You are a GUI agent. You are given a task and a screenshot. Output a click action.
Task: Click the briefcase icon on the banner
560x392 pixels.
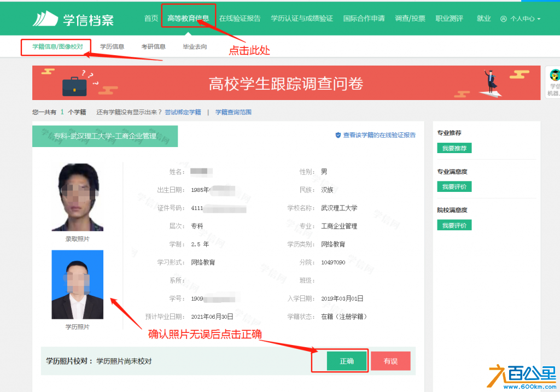pos(74,86)
